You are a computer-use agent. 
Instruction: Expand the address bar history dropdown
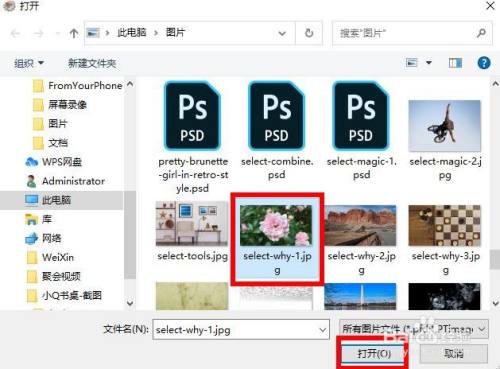pos(282,33)
